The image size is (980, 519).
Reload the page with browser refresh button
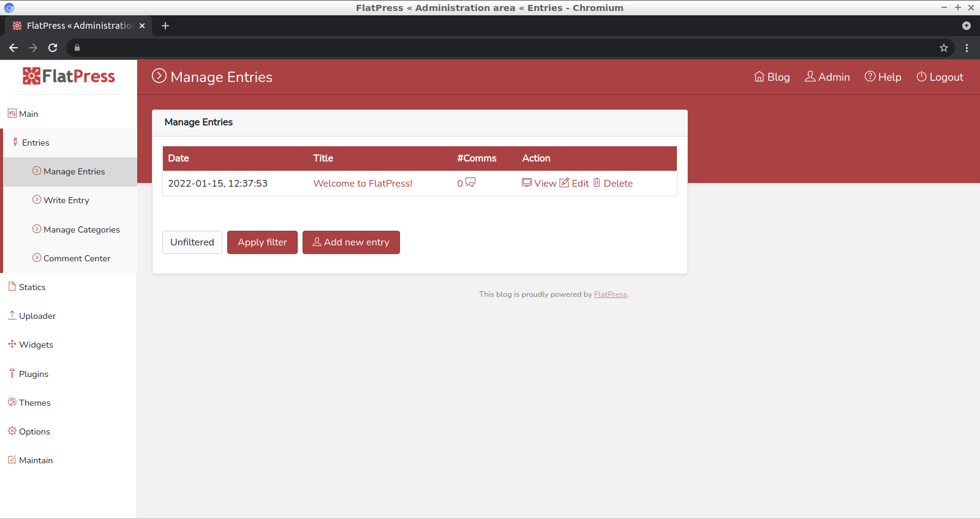click(53, 48)
